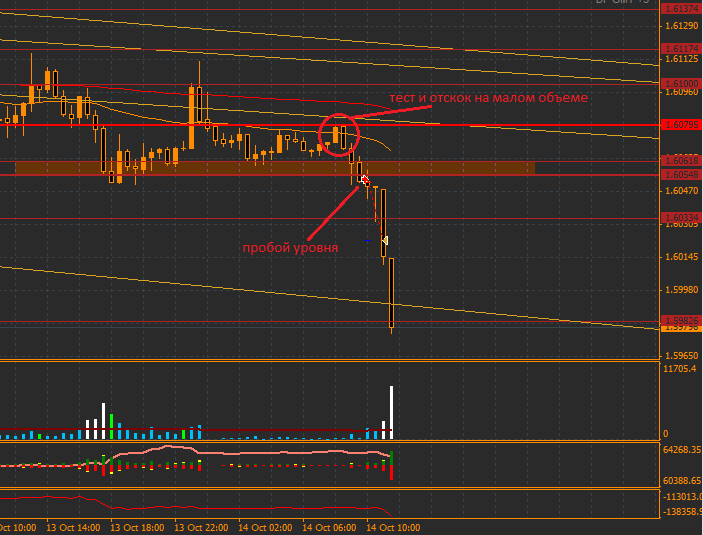Click the 14 Oct 10:00 time label

pos(394,528)
